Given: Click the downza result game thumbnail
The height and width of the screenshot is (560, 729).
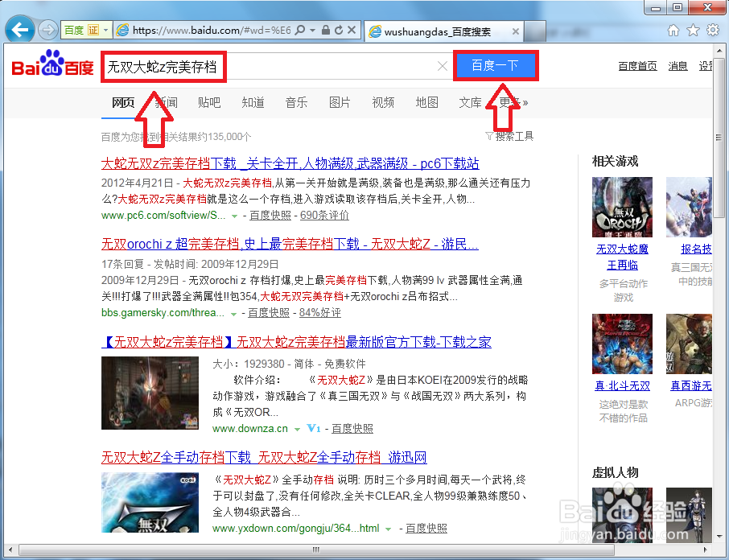Looking at the screenshot, I should pyautogui.click(x=150, y=393).
